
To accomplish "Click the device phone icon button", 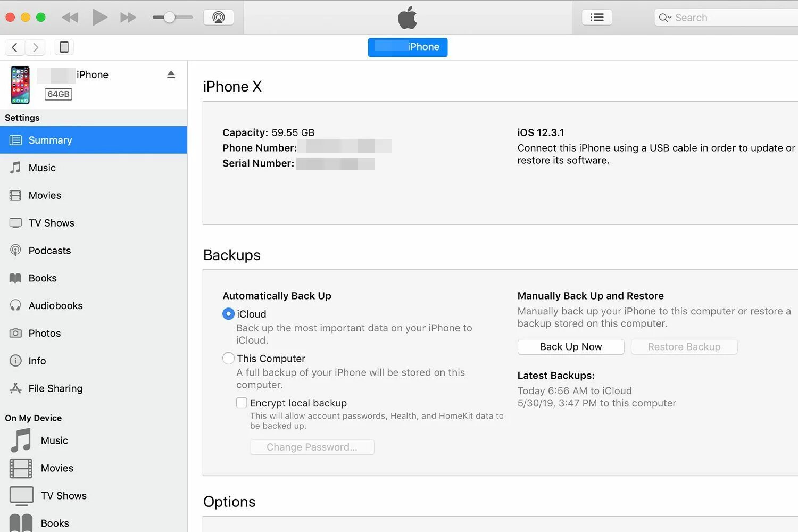I will coord(64,47).
